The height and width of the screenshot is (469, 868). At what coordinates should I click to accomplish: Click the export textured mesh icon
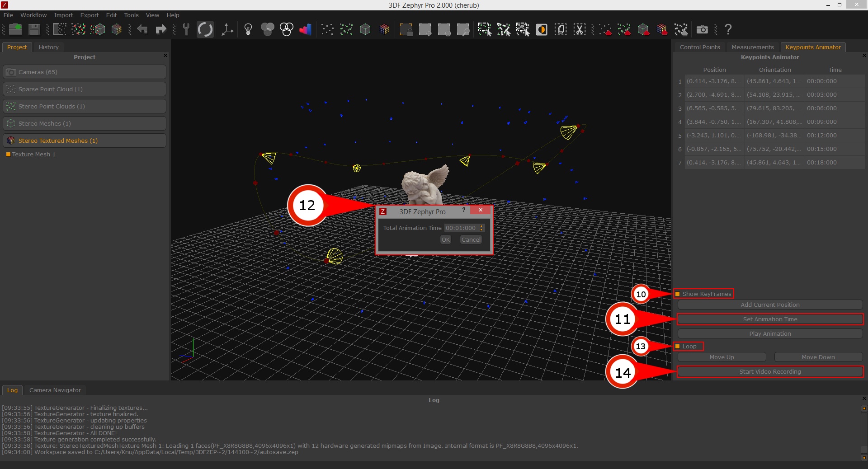tap(662, 30)
